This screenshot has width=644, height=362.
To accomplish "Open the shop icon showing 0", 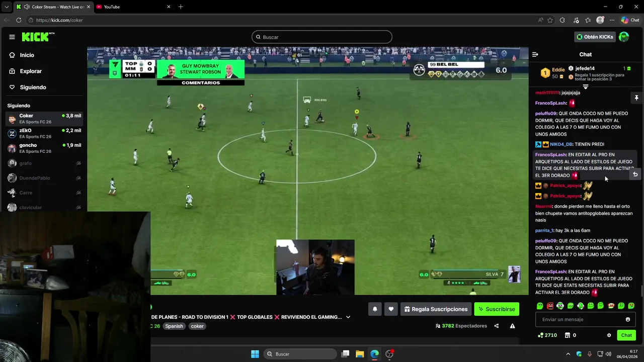I will point(570,335).
